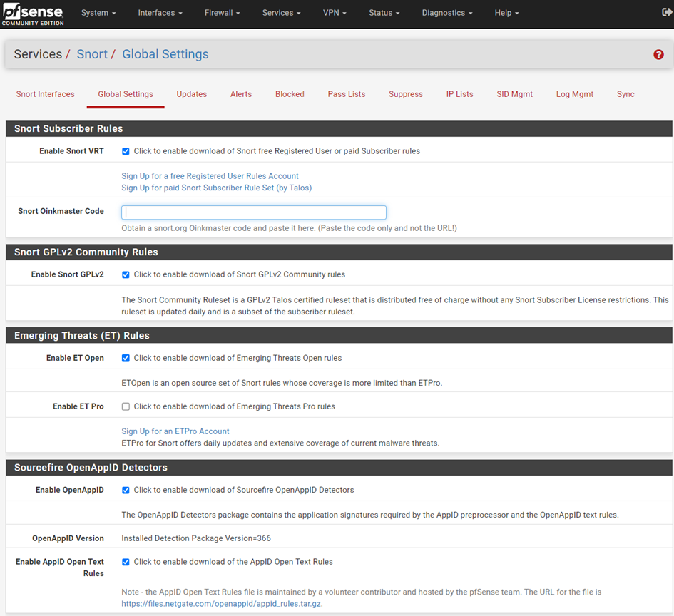This screenshot has height=616, width=674.
Task: Open the Blocked tab
Action: [290, 94]
